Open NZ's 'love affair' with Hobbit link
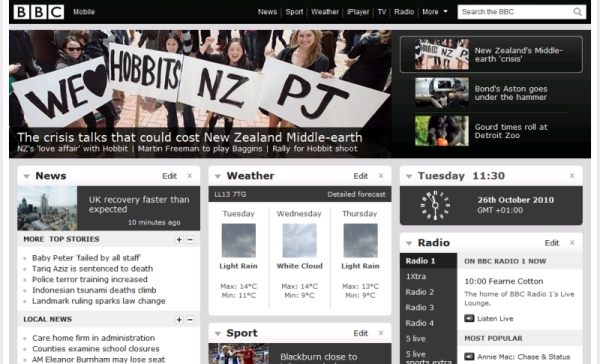Viewport: 600px width, 364px height. (x=72, y=149)
